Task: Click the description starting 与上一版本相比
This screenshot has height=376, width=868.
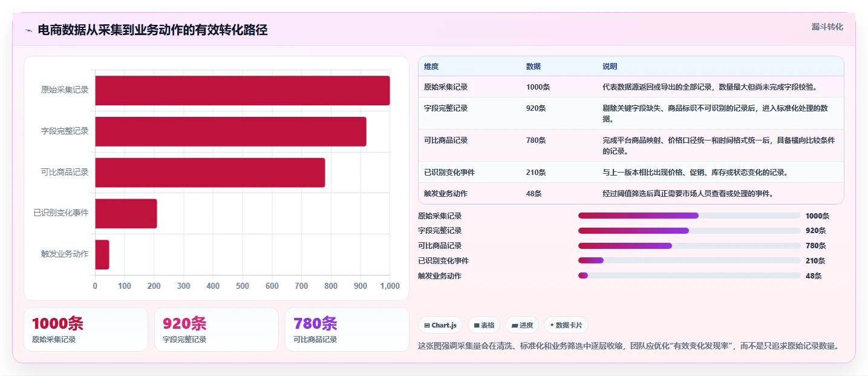Action: tap(695, 172)
